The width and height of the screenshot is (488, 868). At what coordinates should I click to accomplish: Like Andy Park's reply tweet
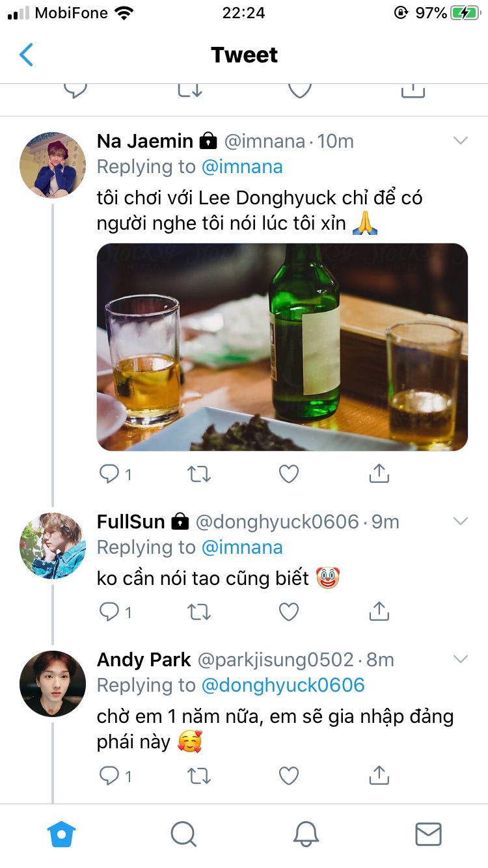289,775
